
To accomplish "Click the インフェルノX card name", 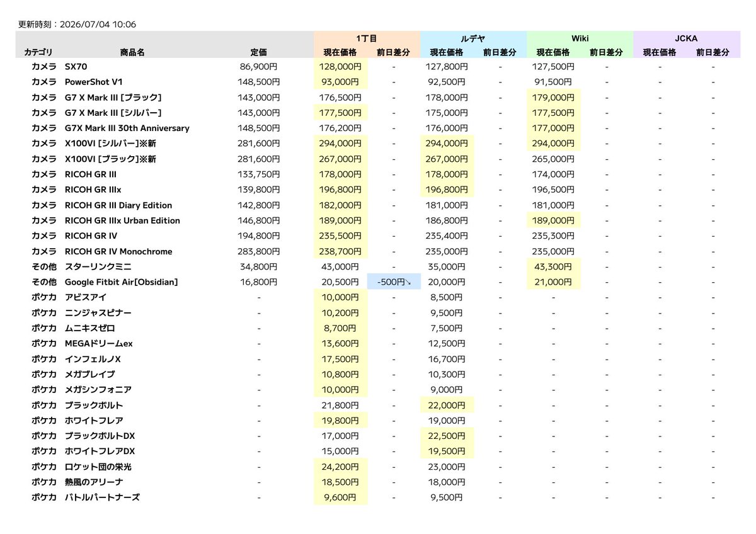I will pyautogui.click(x=93, y=360).
